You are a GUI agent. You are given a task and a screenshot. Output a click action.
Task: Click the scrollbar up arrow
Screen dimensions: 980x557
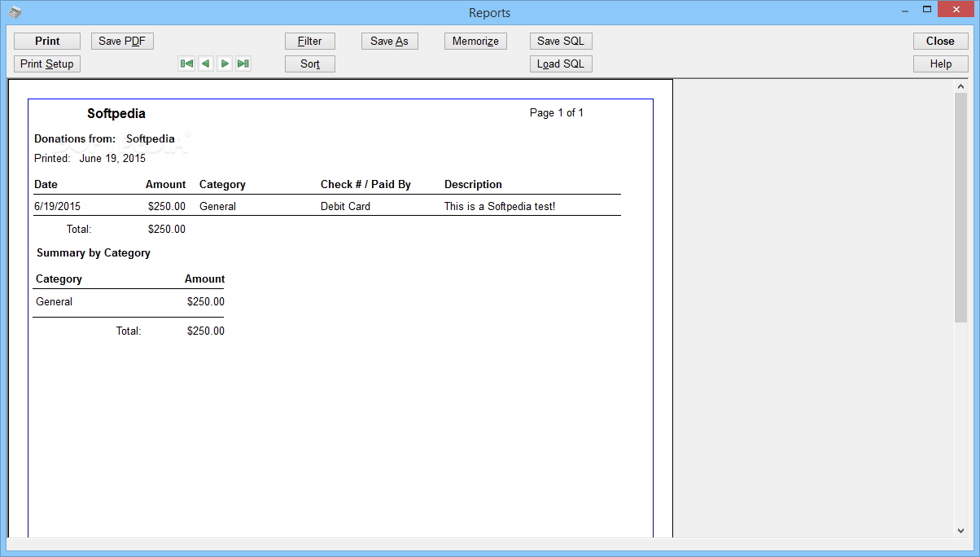pos(960,86)
